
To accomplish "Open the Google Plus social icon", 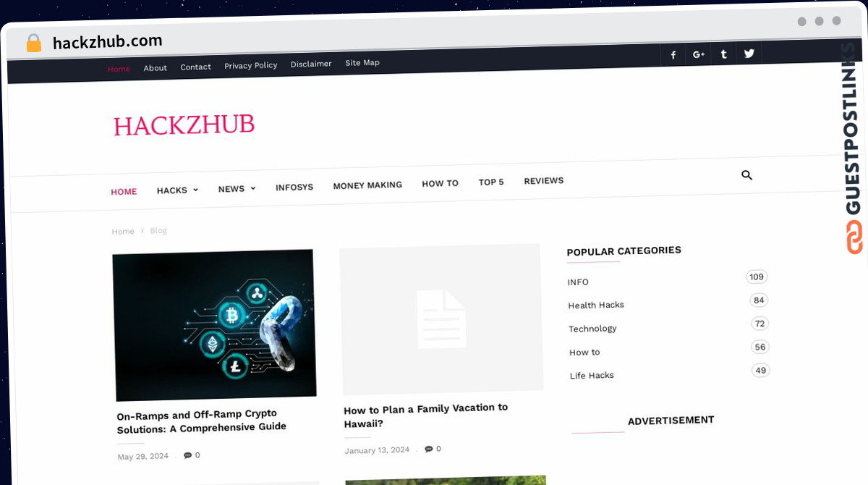I will point(699,54).
